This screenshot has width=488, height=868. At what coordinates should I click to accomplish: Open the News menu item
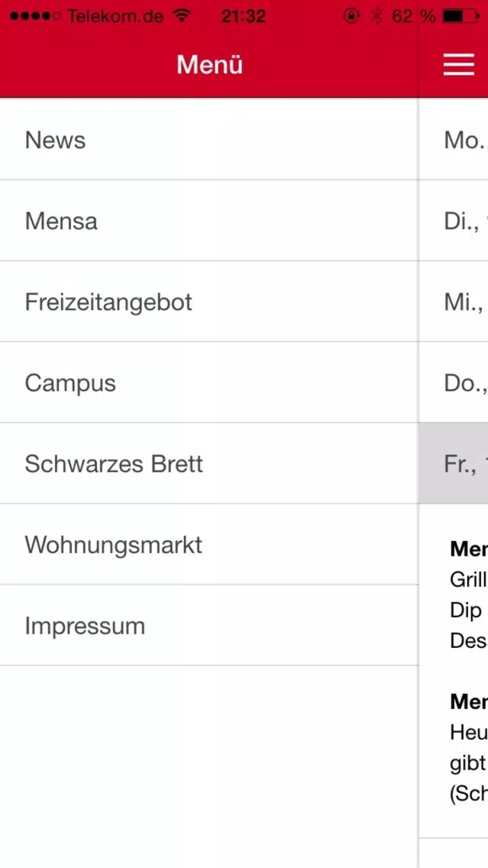209,140
